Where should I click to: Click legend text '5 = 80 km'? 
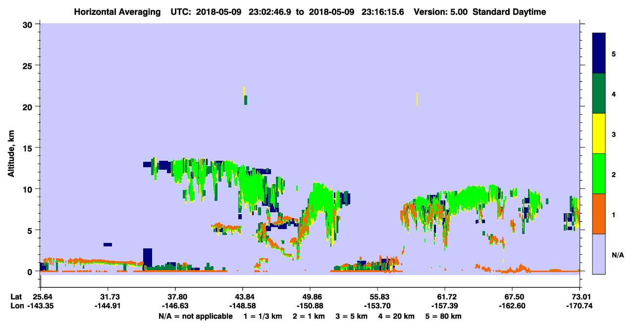443,316
